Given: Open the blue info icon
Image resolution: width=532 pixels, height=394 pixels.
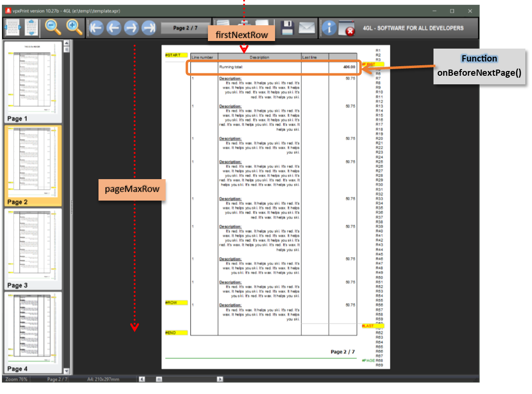Looking at the screenshot, I should coord(329,28).
